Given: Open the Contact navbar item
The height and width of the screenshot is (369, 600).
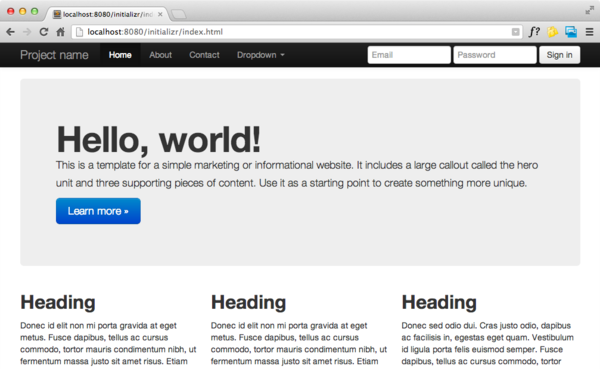Looking at the screenshot, I should click(x=204, y=55).
